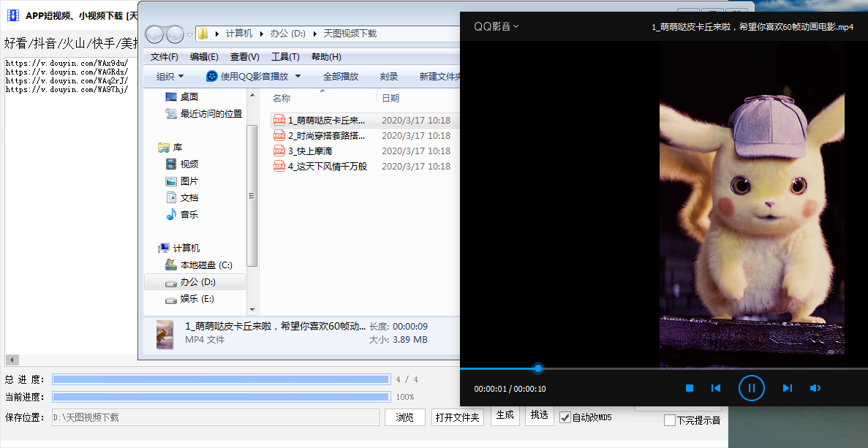The height and width of the screenshot is (448, 868).
Task: Click 全部播放 in Explorer toolbar
Action: (x=341, y=76)
